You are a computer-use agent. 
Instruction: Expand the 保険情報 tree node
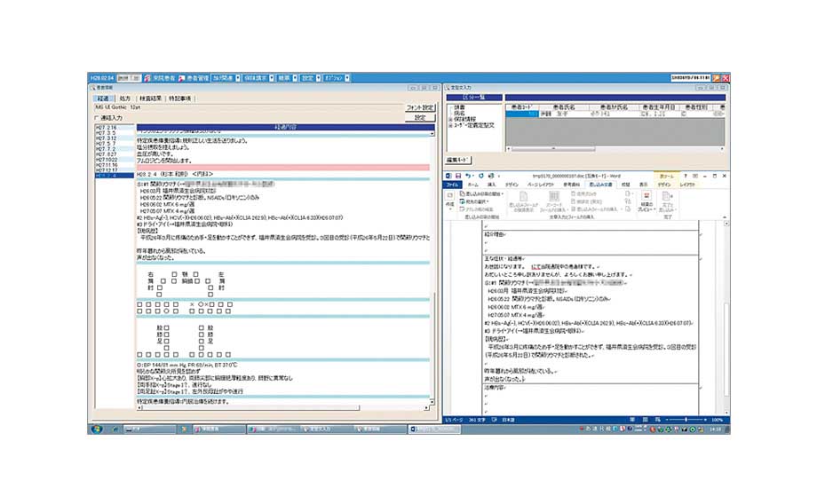(449, 120)
